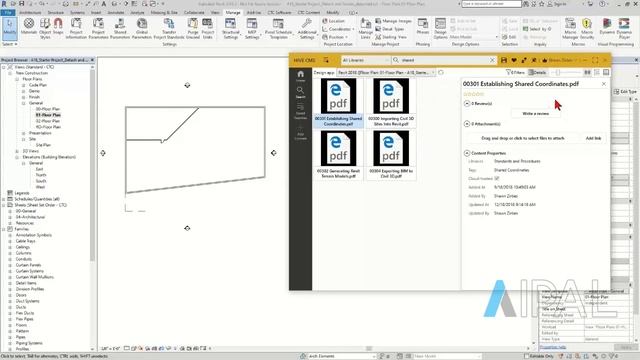640x360 pixels.
Task: Open Design Options
Action: click(440, 29)
